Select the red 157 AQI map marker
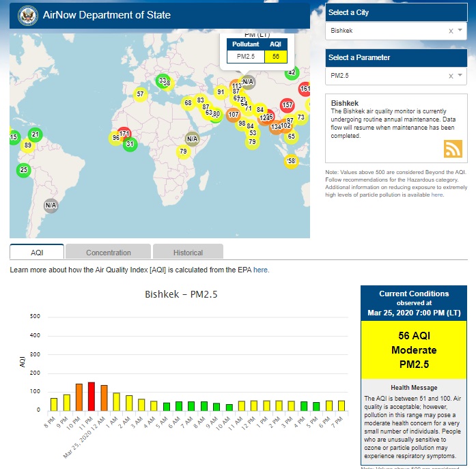The image size is (476, 469). 287,105
